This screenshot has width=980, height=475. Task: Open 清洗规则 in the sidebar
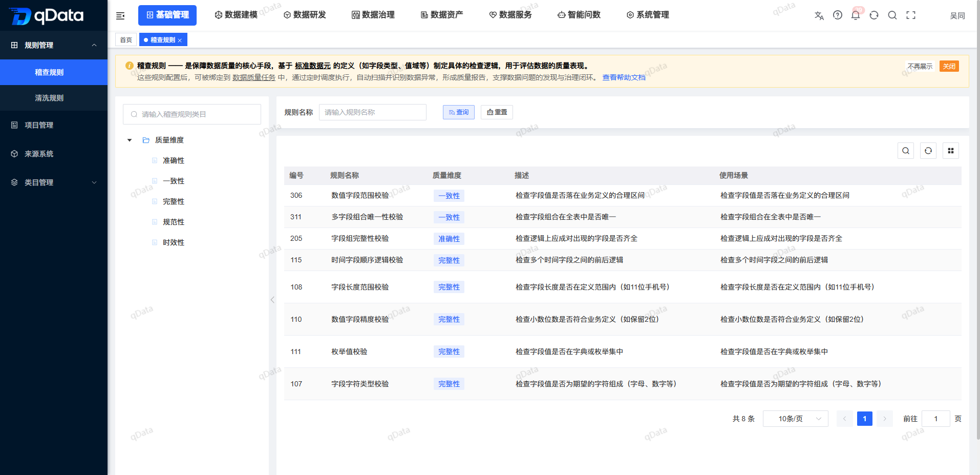pyautogui.click(x=54, y=98)
